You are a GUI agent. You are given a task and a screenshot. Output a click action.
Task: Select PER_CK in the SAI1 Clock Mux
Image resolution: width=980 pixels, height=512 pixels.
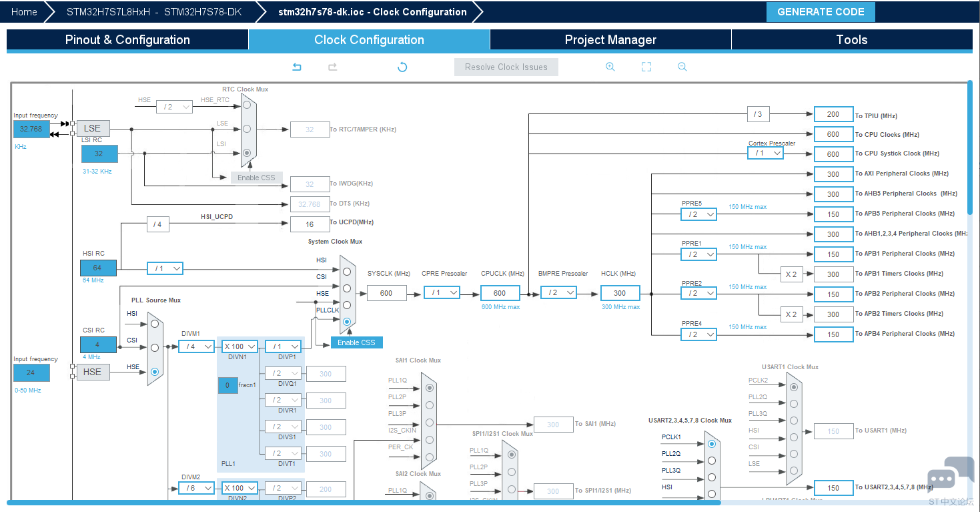(x=429, y=457)
